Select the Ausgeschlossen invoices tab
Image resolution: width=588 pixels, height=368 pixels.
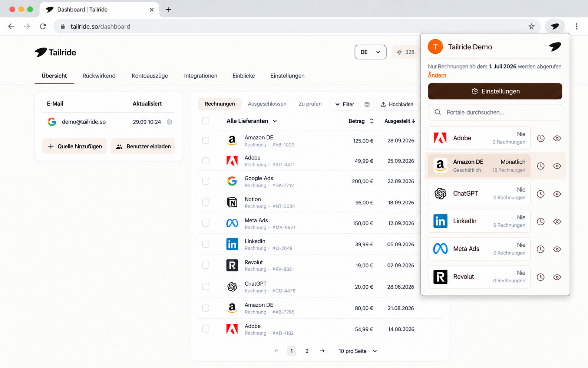point(267,104)
